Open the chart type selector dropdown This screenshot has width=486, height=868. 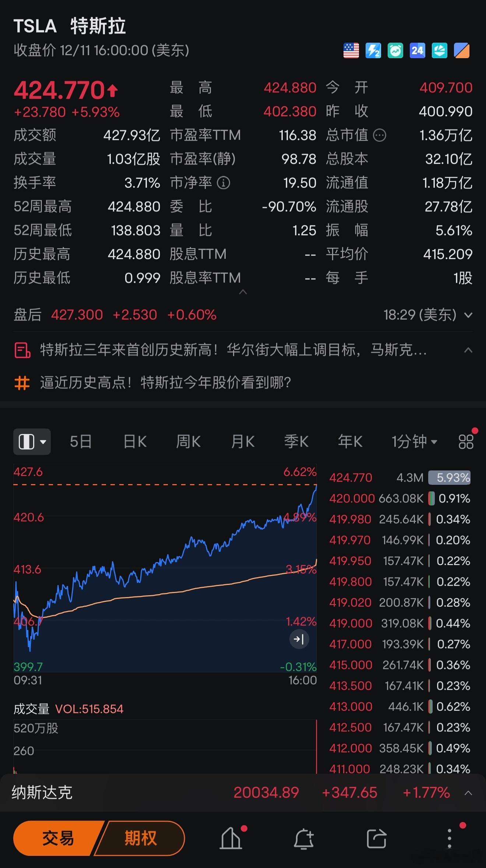click(32, 441)
